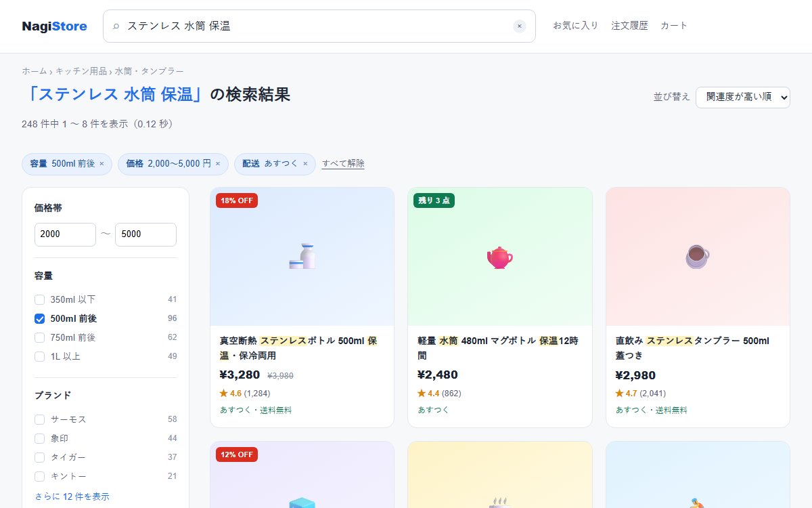812x508 pixels.
Task: Remove the 容量 500ml 前後 filter chip
Action: click(101, 164)
